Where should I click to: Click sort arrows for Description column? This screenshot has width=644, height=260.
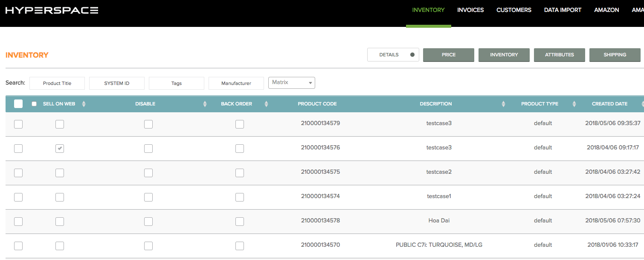[503, 104]
